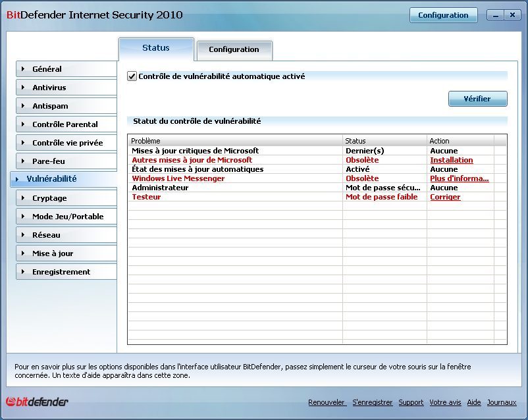Image resolution: width=528 pixels, height=420 pixels.
Task: Expand the Antispam sidebar section
Action: 66,106
